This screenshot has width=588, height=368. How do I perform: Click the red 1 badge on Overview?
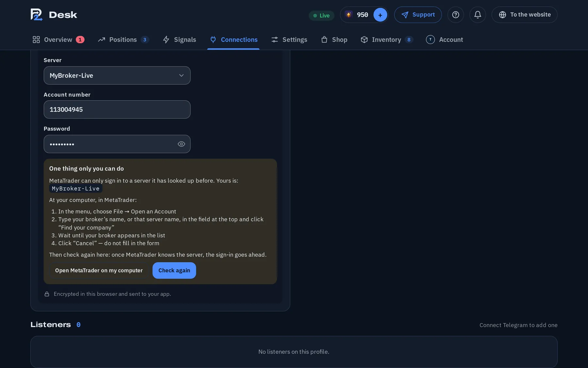coord(80,40)
